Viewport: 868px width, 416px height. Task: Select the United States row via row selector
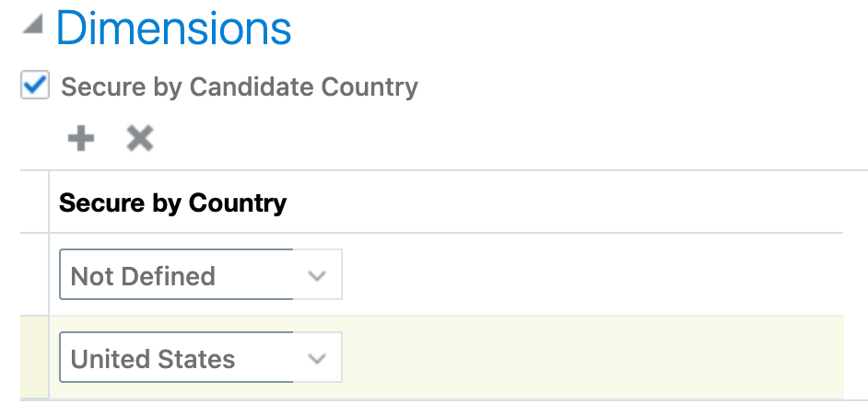(x=34, y=358)
